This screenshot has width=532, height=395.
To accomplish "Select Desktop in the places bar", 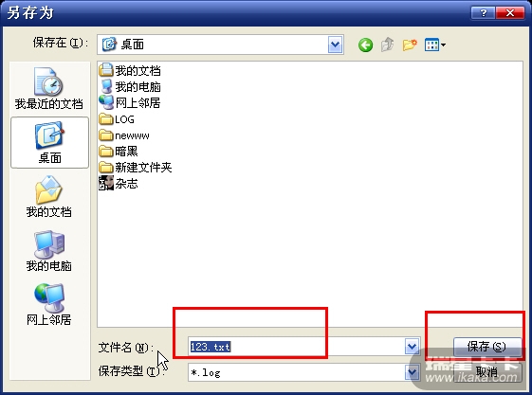I will coord(50,143).
